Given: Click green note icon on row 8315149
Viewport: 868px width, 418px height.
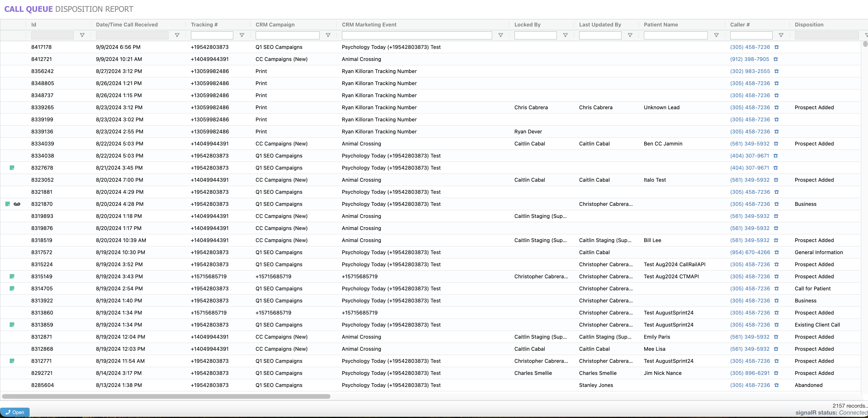Looking at the screenshot, I should point(12,277).
